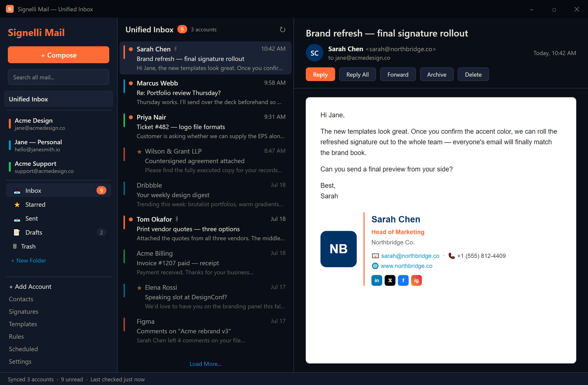This screenshot has width=588, height=385.
Task: Click the globe icon beside www.northbridge.co
Action: coord(375,266)
